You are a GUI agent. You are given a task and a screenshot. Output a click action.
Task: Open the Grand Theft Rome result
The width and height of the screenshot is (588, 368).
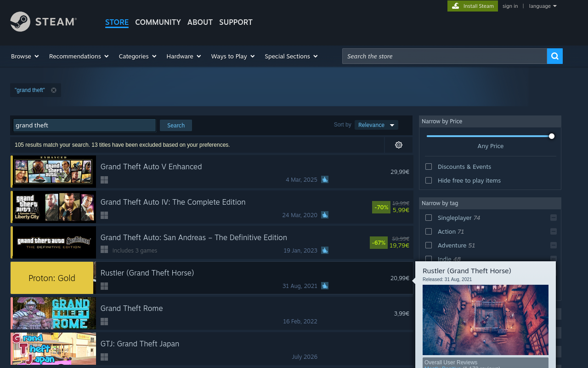(132, 308)
